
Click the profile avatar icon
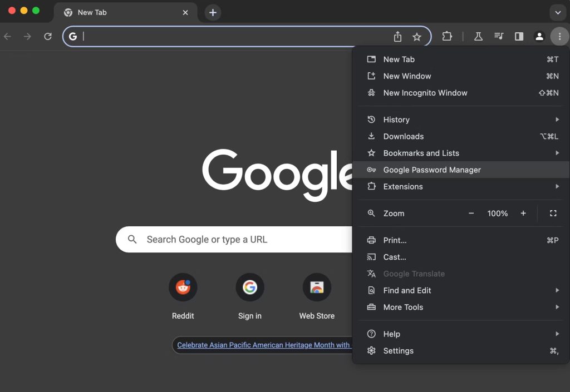[539, 36]
